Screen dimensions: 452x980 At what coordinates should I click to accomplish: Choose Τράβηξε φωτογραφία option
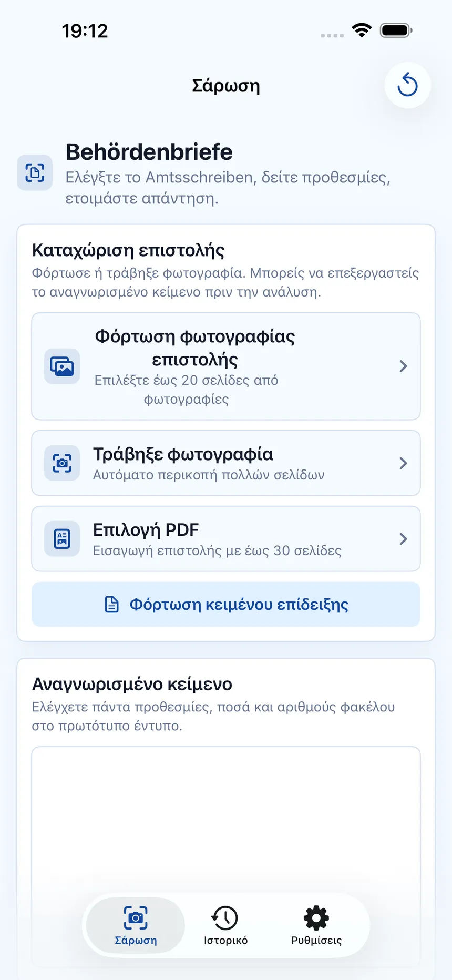tap(226, 463)
